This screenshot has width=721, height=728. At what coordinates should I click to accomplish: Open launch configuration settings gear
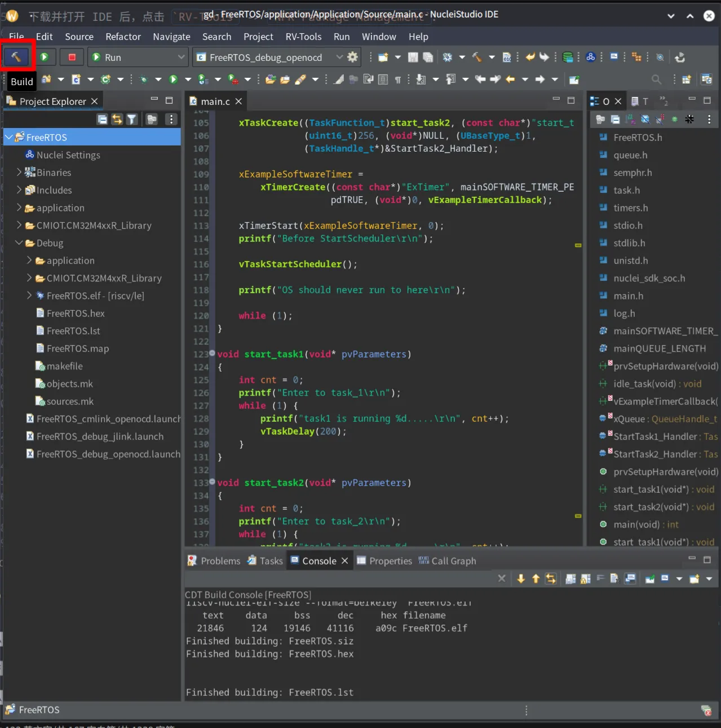tap(353, 57)
